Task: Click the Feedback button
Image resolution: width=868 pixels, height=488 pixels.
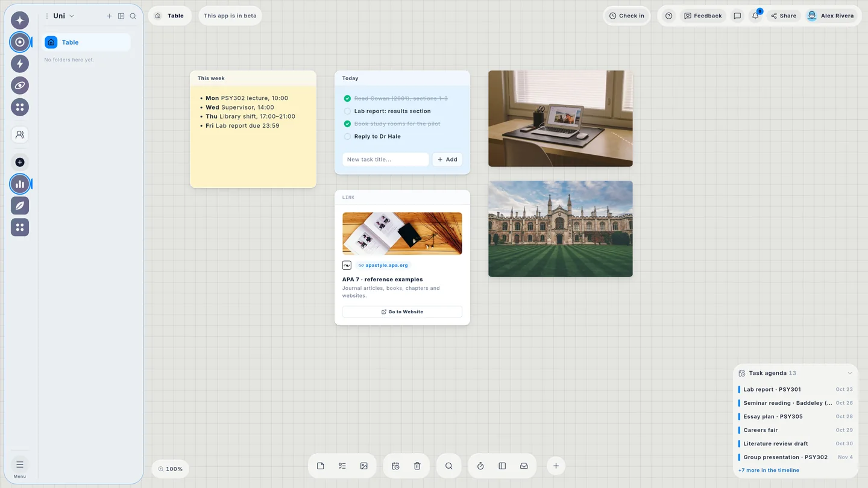Action: coord(703,16)
